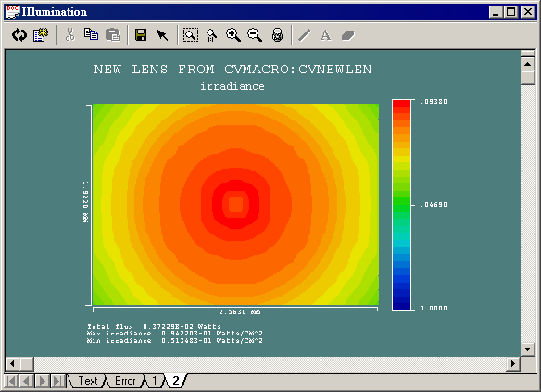This screenshot has height=392, width=541.
Task: Click the vertical scrollbar down arrow
Action: tap(527, 349)
